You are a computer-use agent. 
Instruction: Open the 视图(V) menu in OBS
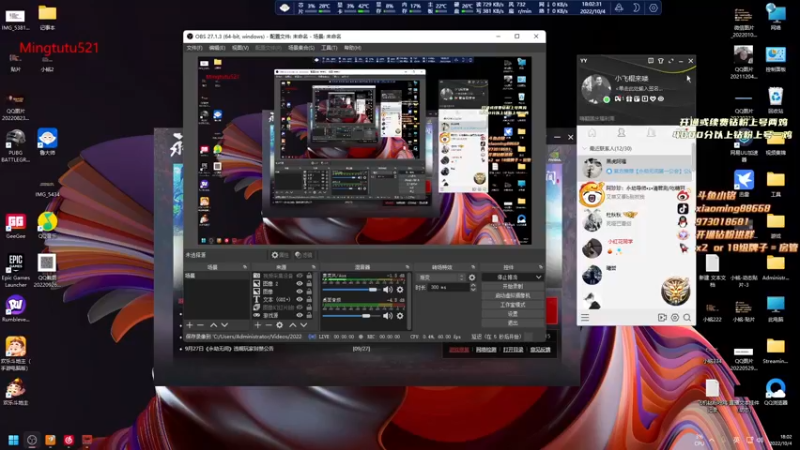[240, 47]
